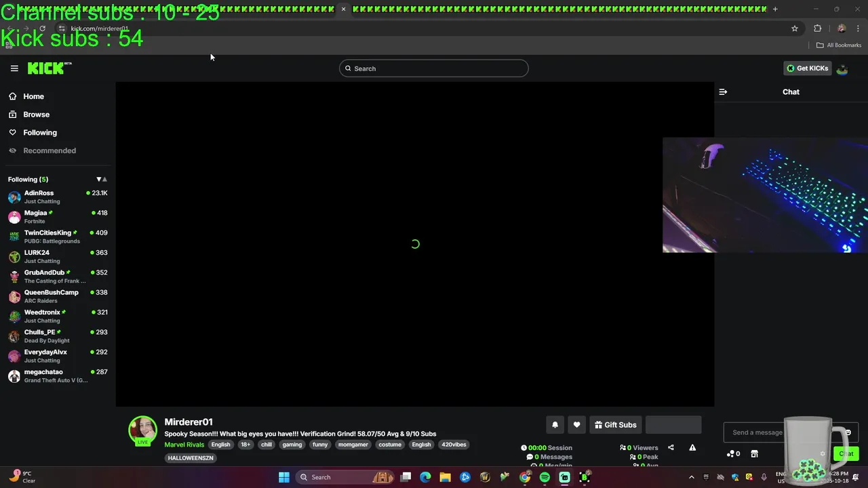This screenshot has width=868, height=488.
Task: Open AdinRoss channel from Following
Action: click(58, 197)
